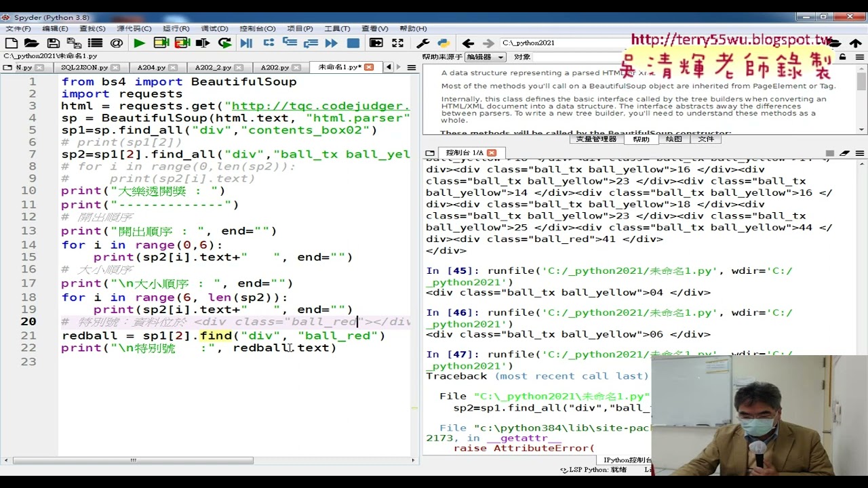The width and height of the screenshot is (868, 488).
Task: Re-run last script icon
Action: pyautogui.click(x=224, y=43)
